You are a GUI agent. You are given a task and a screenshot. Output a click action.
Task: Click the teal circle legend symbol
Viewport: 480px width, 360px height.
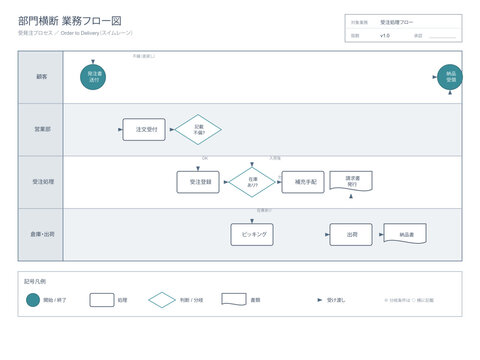click(x=33, y=300)
